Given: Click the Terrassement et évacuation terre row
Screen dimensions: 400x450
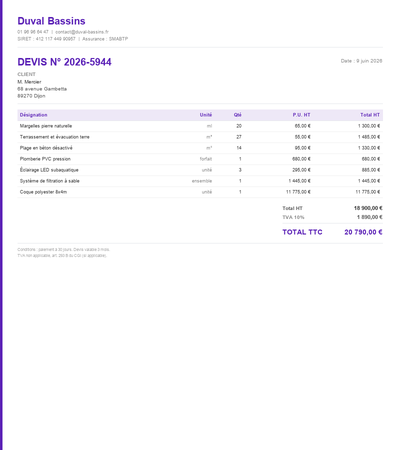Looking at the screenshot, I should [200, 137].
